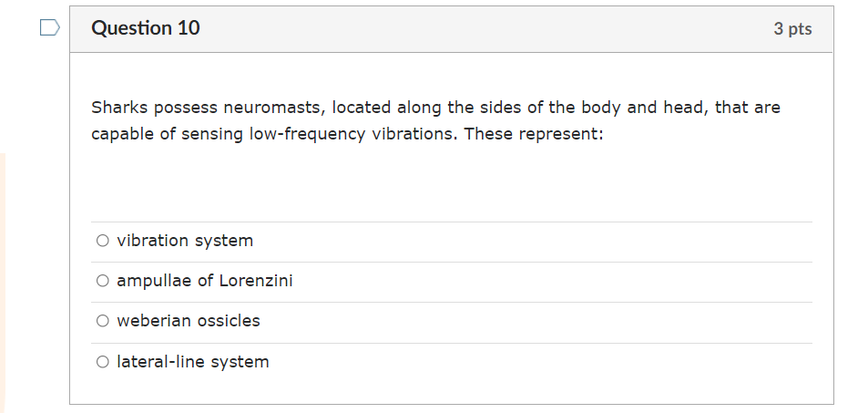The width and height of the screenshot is (868, 413).
Task: Select the 'vibration system' radio button
Action: tap(103, 241)
